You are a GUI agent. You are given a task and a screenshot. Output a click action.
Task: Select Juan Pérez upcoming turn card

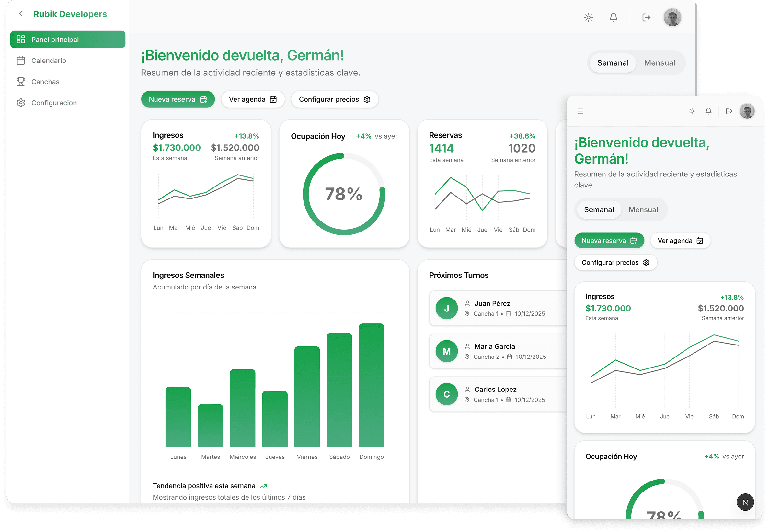pos(497,308)
